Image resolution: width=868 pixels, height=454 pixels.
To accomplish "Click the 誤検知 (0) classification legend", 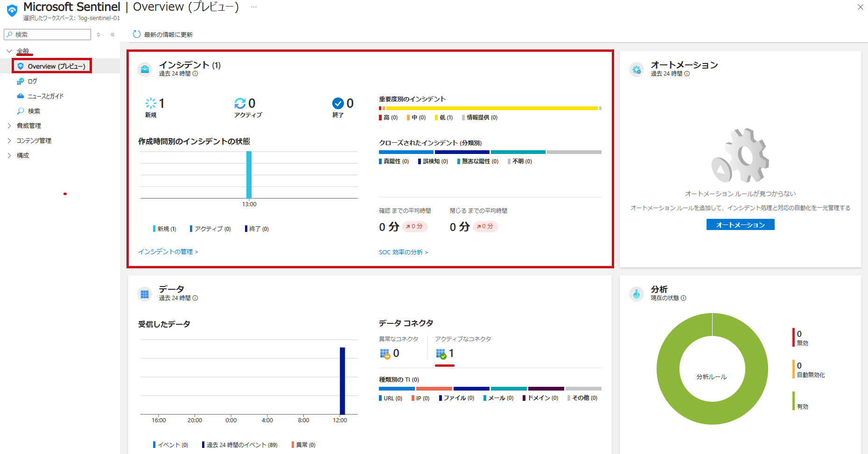I will coord(433,161).
